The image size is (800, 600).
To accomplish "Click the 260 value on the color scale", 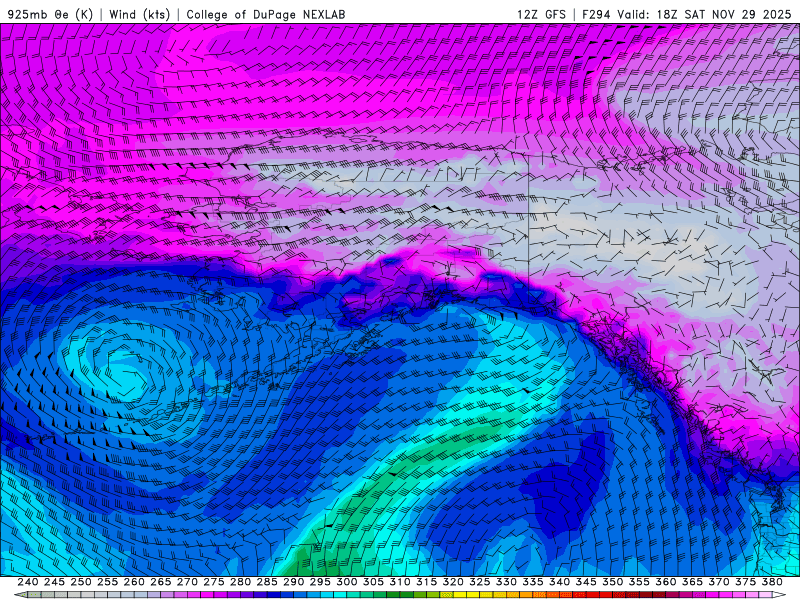I will 134,582.
